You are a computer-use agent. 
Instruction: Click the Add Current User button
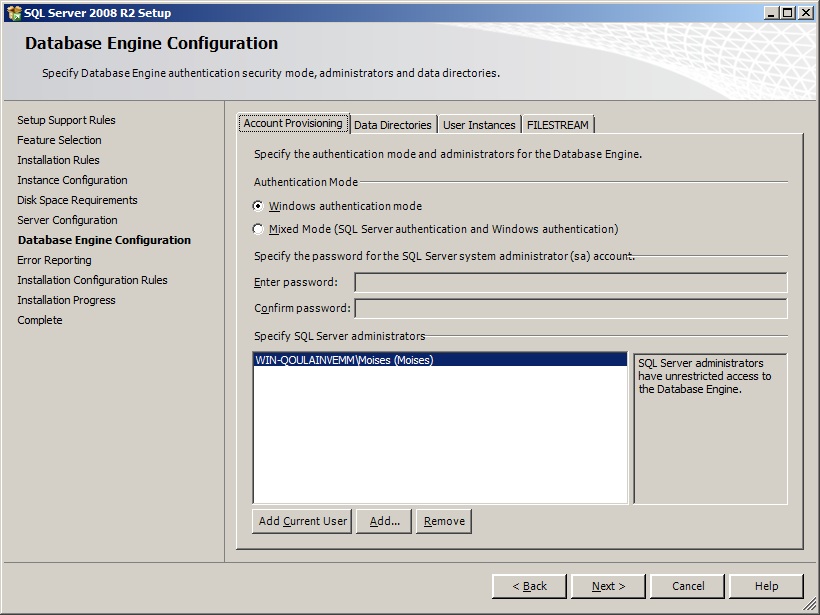point(302,521)
